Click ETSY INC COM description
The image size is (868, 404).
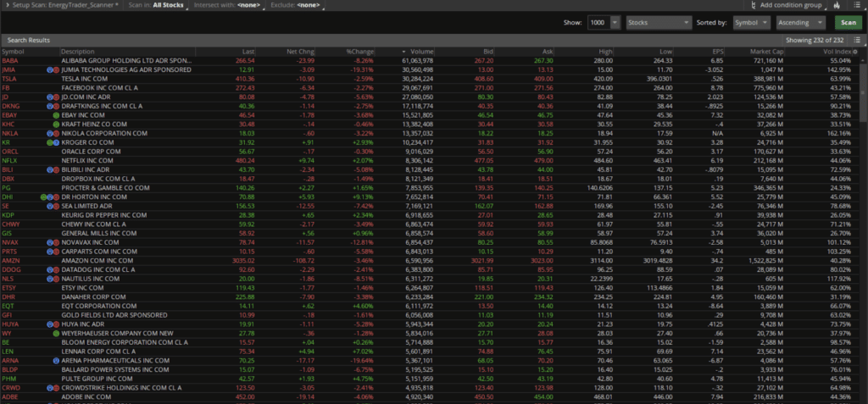point(82,288)
